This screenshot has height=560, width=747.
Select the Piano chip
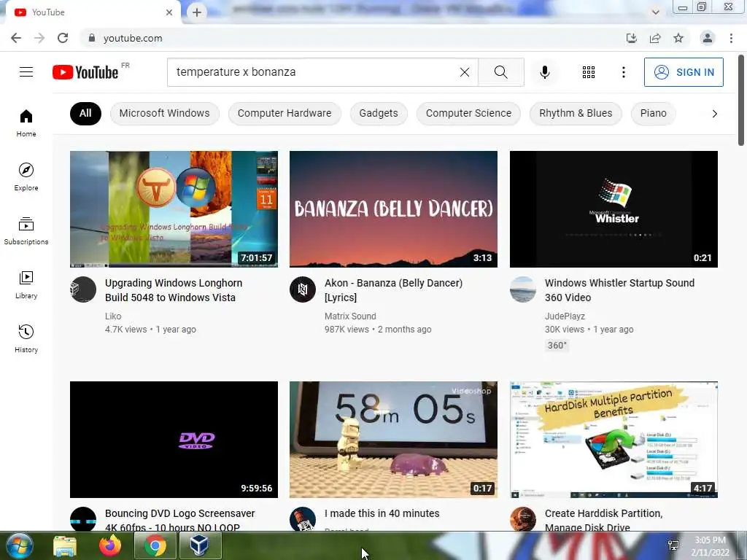point(653,113)
